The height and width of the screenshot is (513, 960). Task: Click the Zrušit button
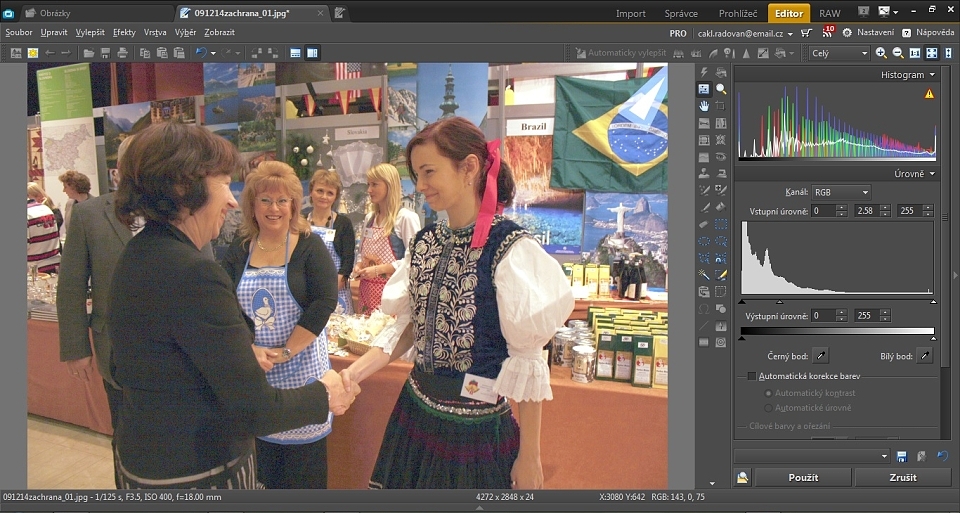point(902,478)
